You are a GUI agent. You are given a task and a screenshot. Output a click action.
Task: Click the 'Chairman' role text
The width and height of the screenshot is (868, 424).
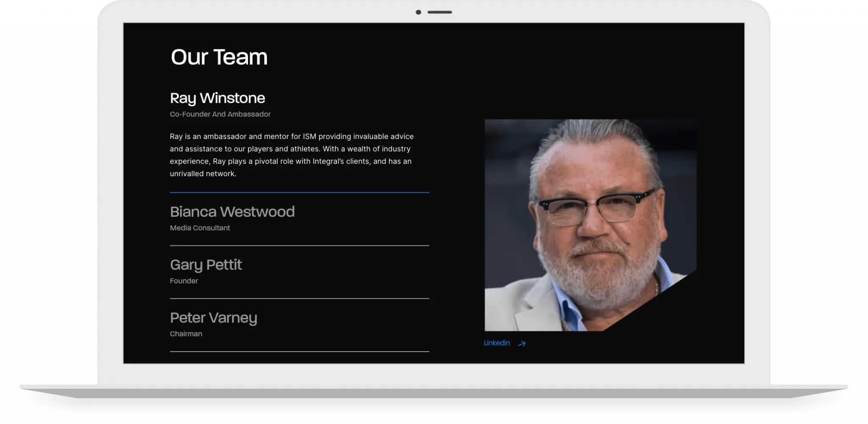tap(186, 334)
